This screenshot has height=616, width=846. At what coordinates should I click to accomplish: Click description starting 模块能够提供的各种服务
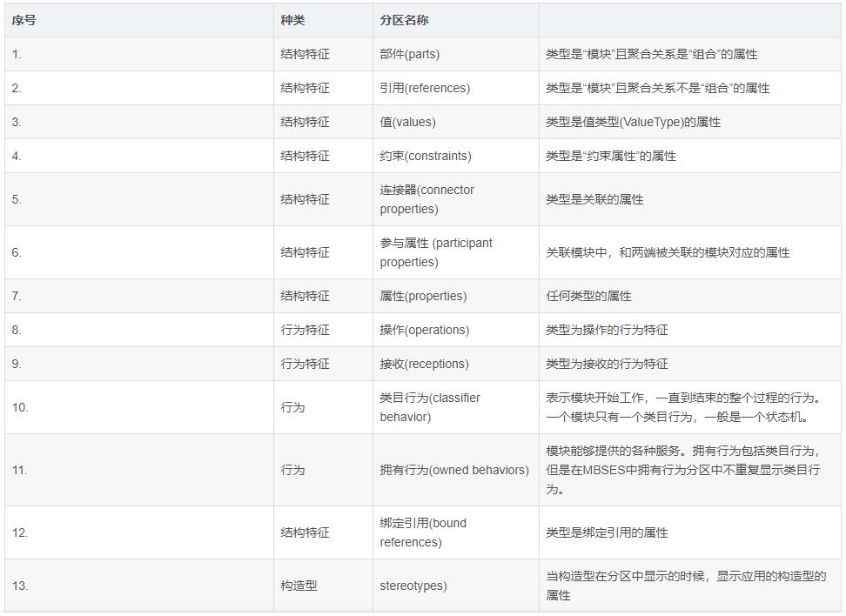[x=690, y=470]
